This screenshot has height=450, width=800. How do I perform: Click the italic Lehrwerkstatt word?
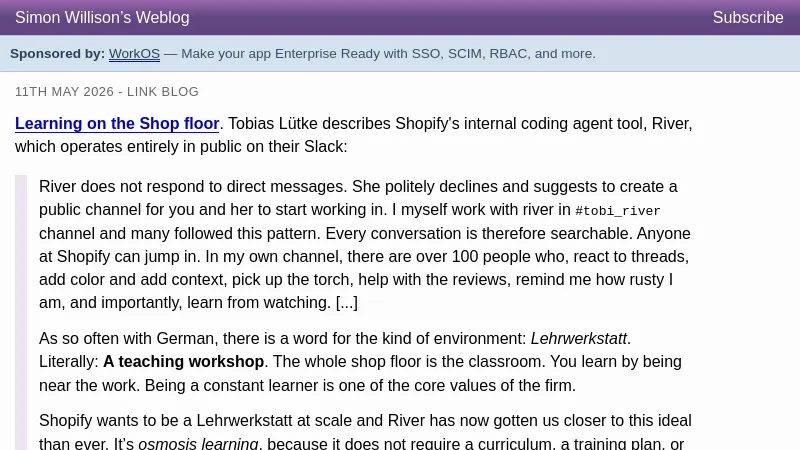click(x=579, y=338)
